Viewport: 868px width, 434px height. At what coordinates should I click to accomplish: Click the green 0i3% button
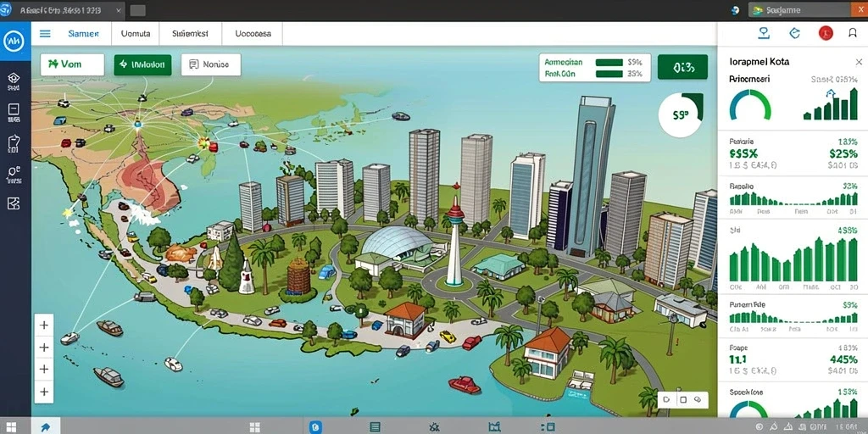click(x=682, y=67)
